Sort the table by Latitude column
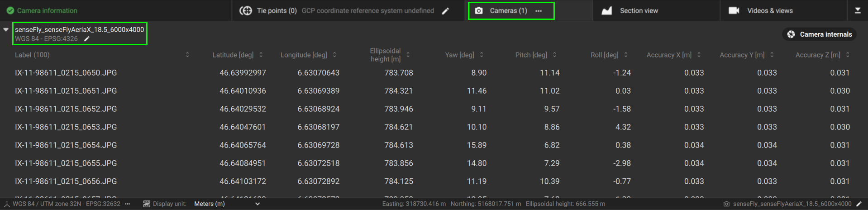The image size is (868, 210). click(x=261, y=55)
